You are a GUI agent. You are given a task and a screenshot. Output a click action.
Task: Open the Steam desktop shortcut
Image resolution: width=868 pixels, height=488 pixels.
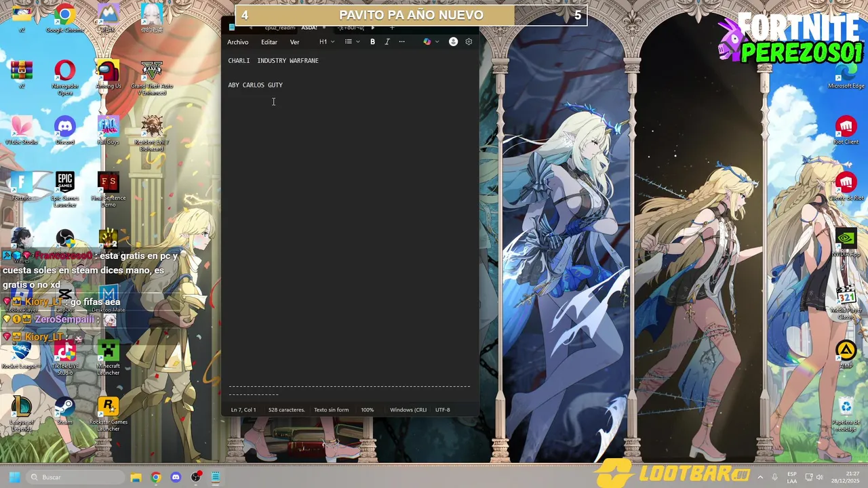(65, 411)
